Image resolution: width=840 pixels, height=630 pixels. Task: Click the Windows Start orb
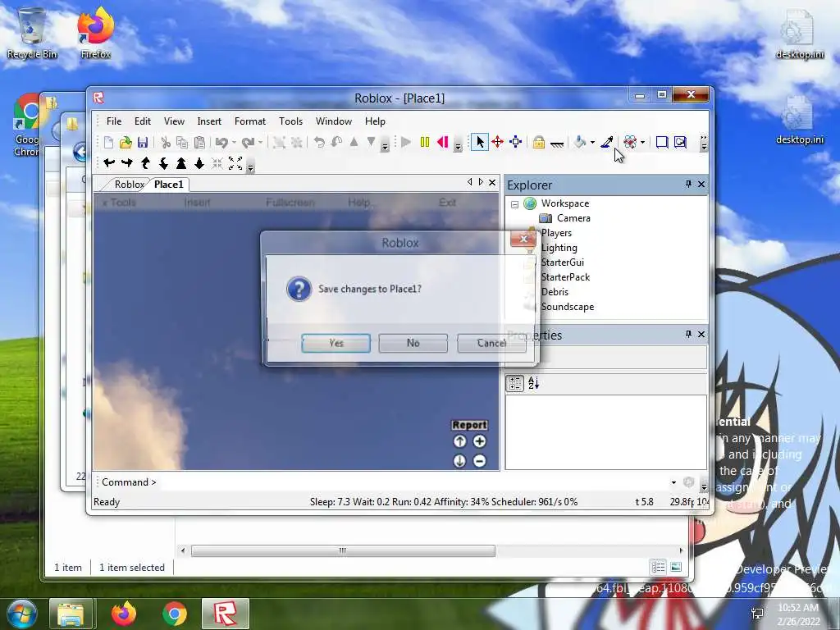pyautogui.click(x=21, y=614)
